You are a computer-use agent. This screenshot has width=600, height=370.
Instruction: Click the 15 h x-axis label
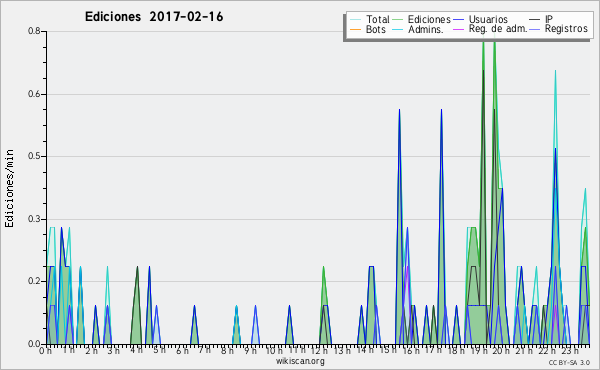click(388, 350)
